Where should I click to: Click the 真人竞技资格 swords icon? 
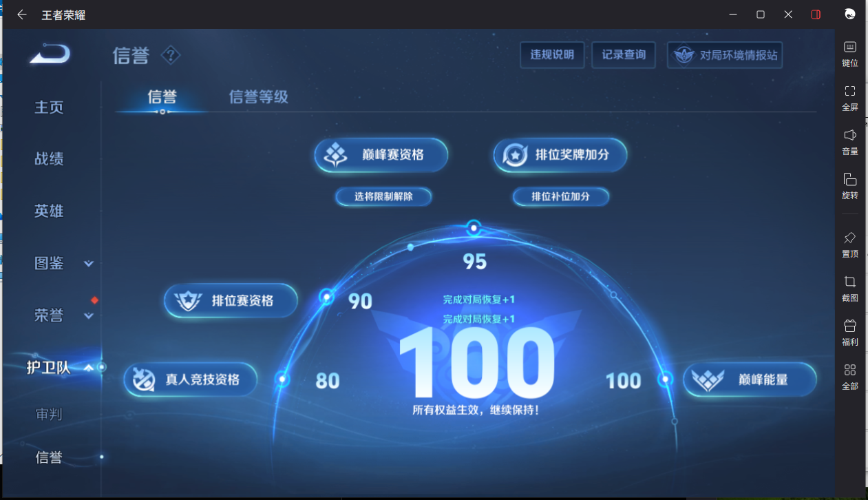(x=145, y=379)
